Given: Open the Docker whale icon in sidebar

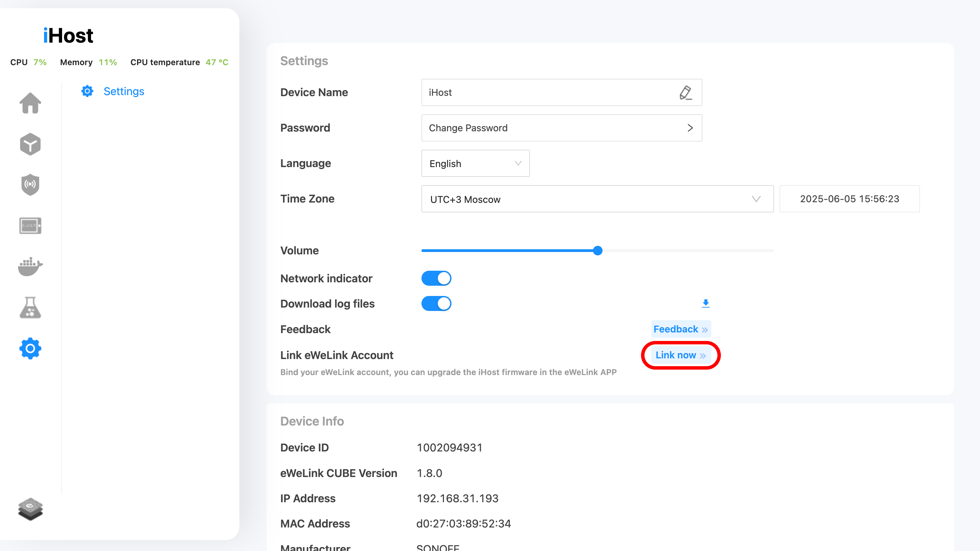Looking at the screenshot, I should click(30, 266).
